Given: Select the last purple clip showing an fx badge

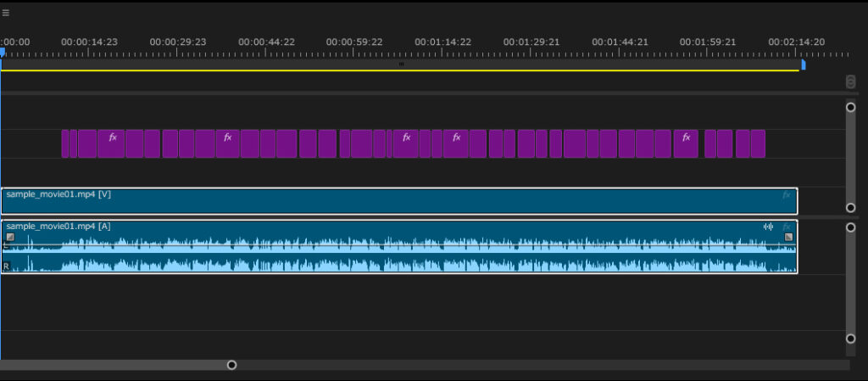Looking at the screenshot, I should click(686, 144).
